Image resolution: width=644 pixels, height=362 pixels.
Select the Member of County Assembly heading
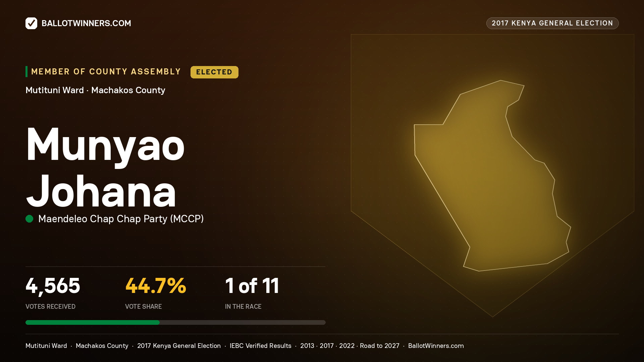click(106, 72)
